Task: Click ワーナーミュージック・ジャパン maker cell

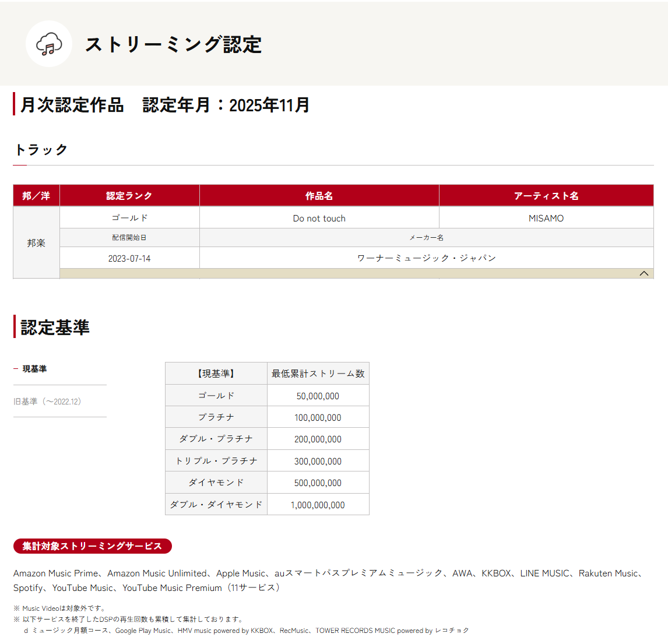Action: [427, 258]
